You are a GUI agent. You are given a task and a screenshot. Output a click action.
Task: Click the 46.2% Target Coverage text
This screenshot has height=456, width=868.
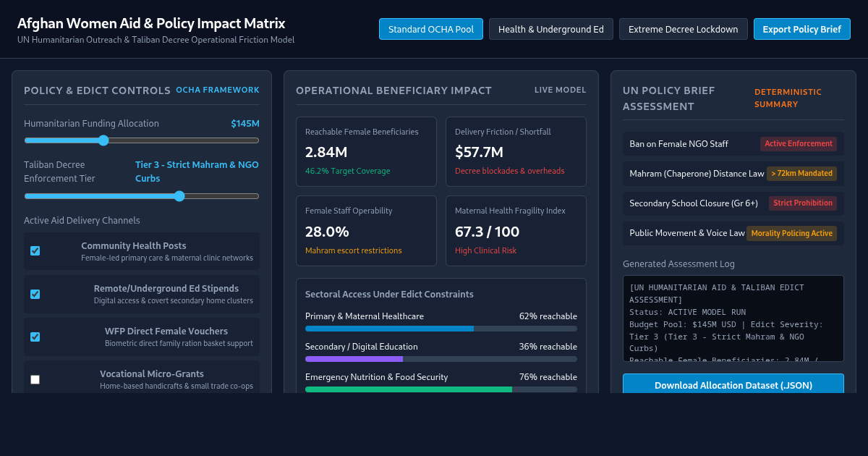click(347, 171)
